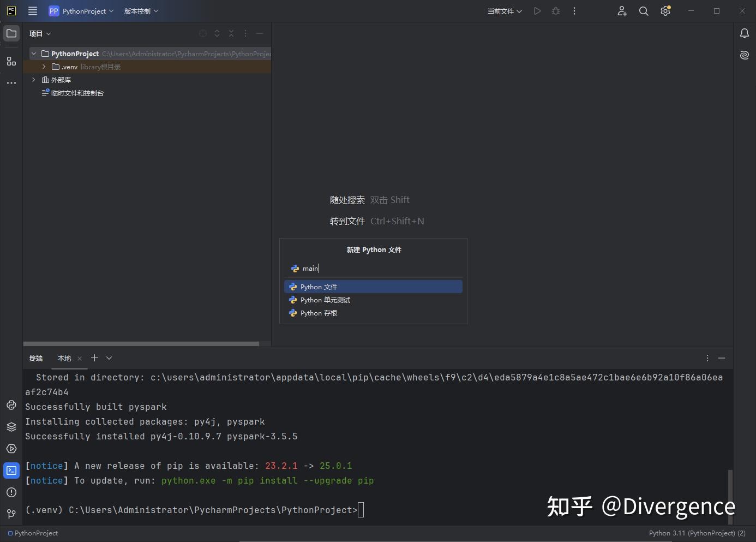Viewport: 756px width, 542px height.
Task: Open the Python Packages panel
Action: 11,426
